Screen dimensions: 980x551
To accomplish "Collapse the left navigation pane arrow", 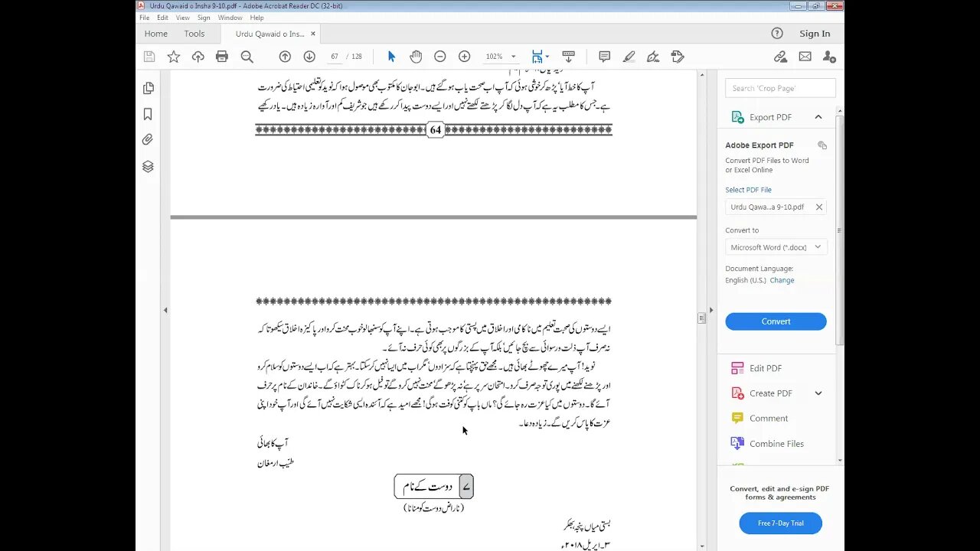I will pos(165,310).
